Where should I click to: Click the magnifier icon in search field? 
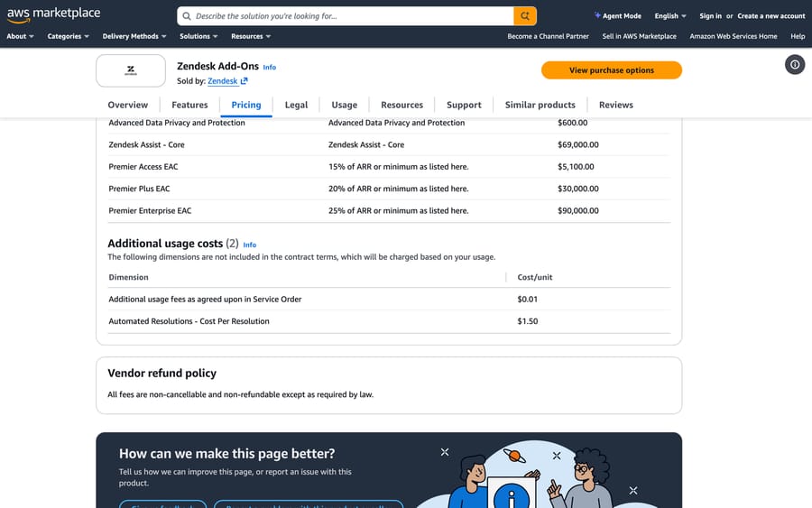[187, 16]
